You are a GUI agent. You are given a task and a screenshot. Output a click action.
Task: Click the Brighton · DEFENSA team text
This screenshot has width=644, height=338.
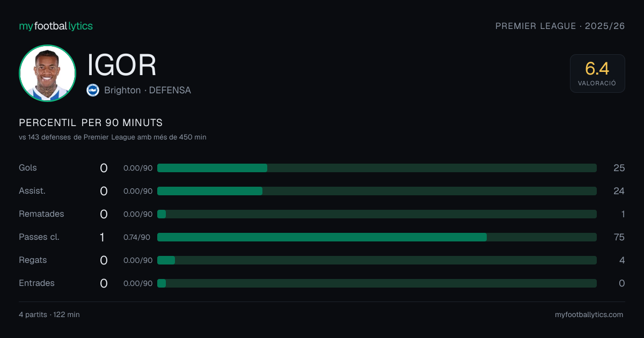[148, 90]
